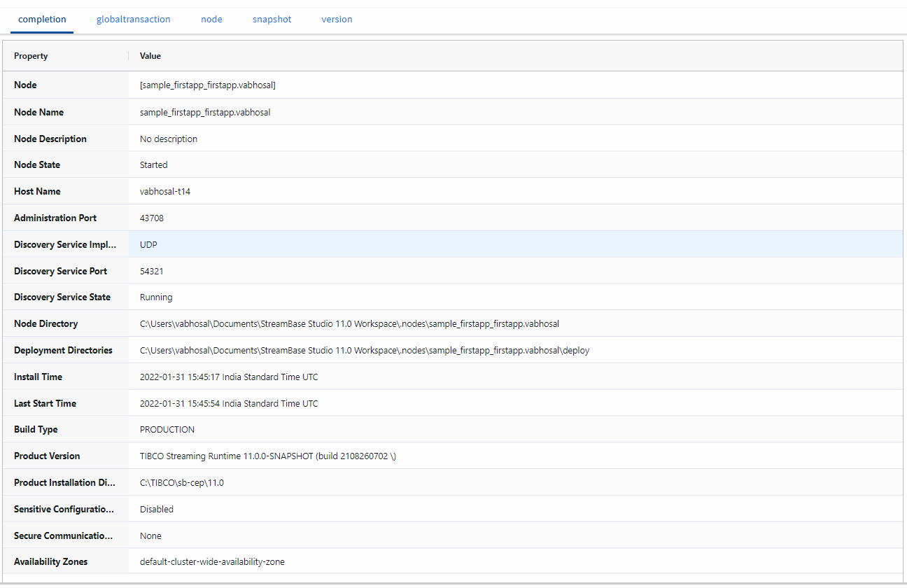The height and width of the screenshot is (588, 907).
Task: Open the version tab
Action: click(x=337, y=20)
